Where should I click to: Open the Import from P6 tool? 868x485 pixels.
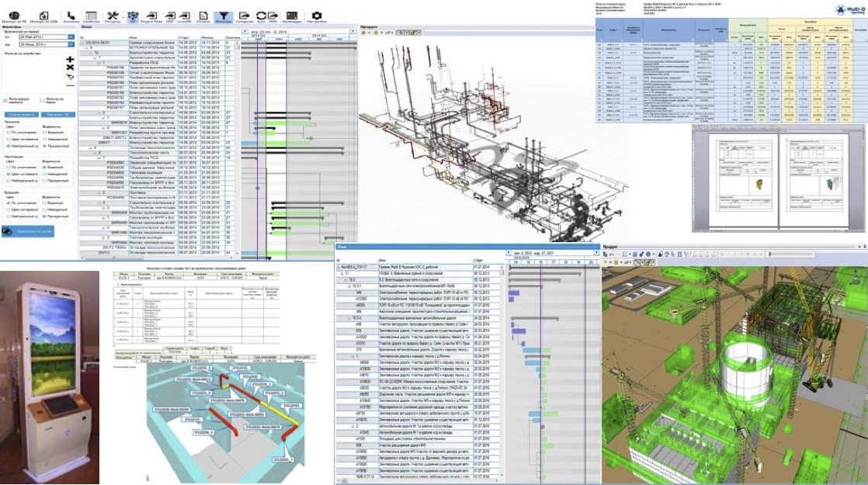pyautogui.click(x=13, y=17)
